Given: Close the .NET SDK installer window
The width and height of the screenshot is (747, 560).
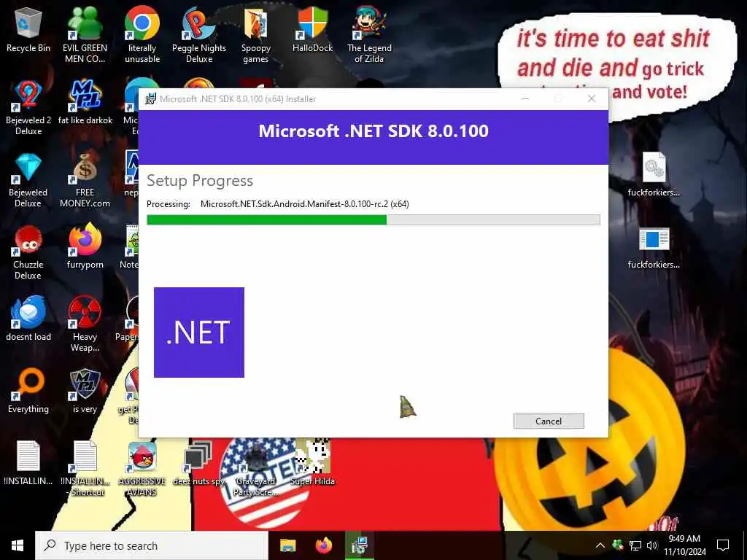Looking at the screenshot, I should pos(592,98).
